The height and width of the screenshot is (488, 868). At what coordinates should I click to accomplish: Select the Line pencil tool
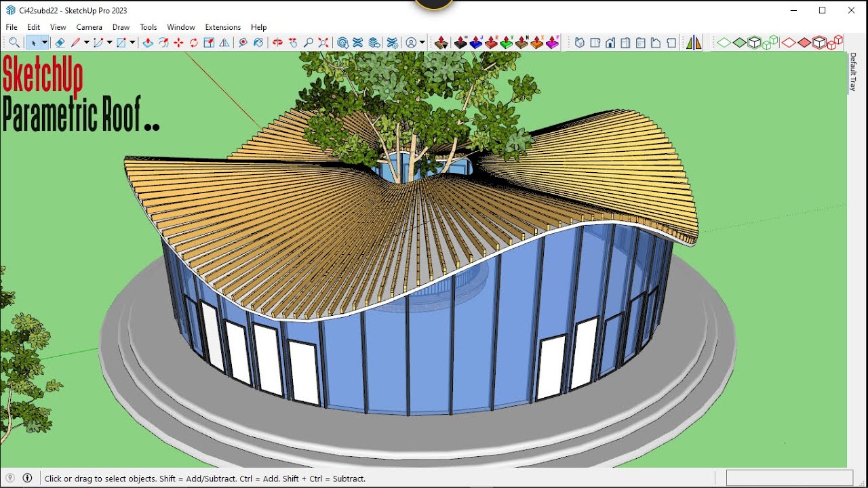click(x=75, y=43)
